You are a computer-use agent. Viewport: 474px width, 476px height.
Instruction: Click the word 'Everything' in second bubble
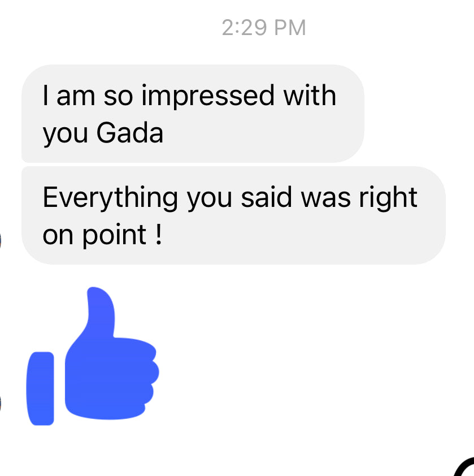click(110, 198)
